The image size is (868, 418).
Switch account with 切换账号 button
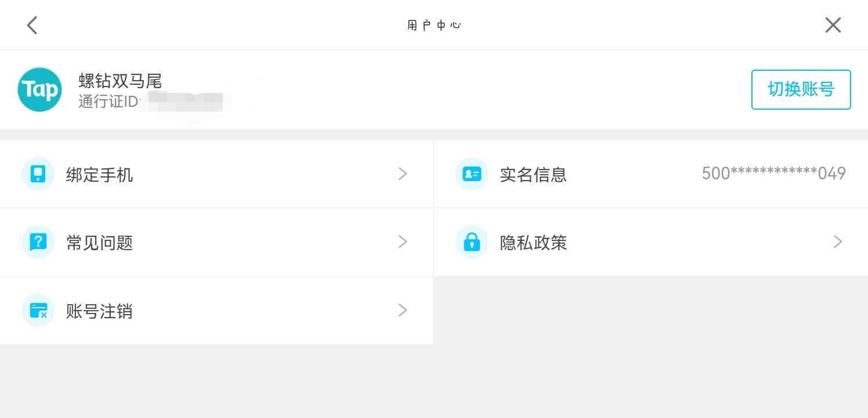coord(801,89)
